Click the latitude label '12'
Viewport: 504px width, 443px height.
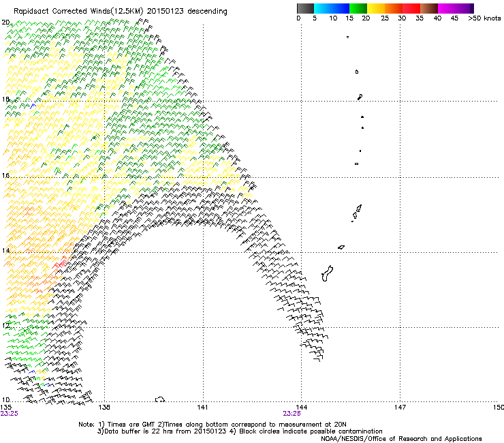(x=5, y=325)
